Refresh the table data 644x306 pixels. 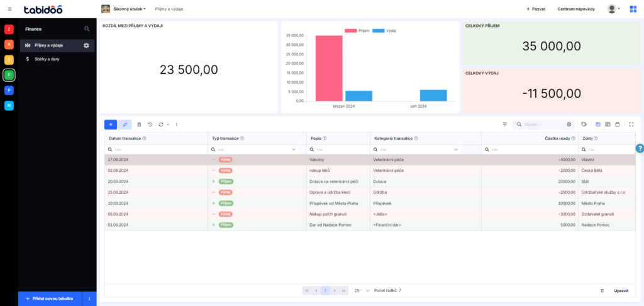161,124
